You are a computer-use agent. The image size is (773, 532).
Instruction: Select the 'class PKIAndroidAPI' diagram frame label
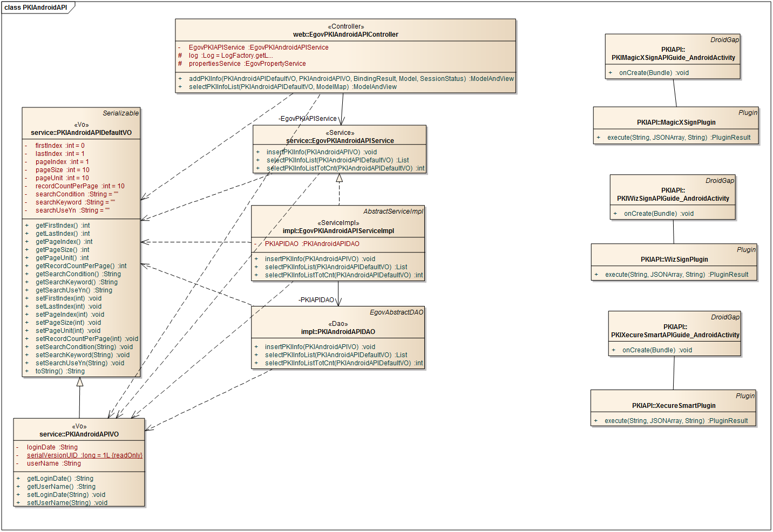(x=36, y=8)
